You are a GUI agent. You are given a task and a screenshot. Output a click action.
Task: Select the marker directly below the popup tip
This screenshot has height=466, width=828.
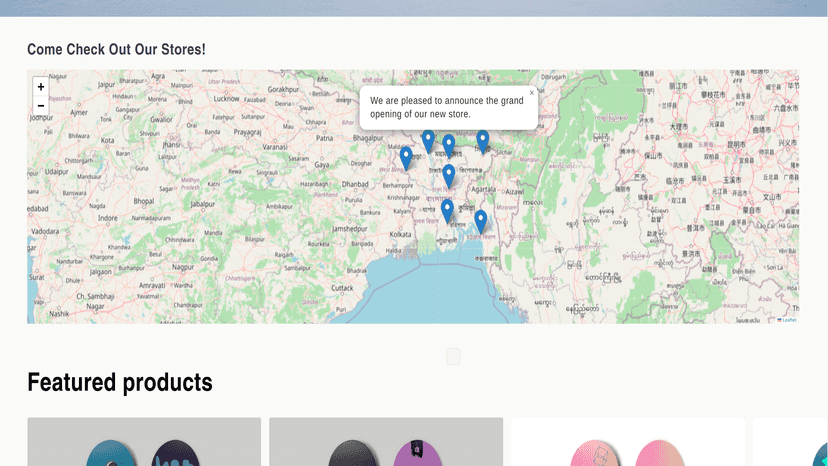(x=448, y=146)
